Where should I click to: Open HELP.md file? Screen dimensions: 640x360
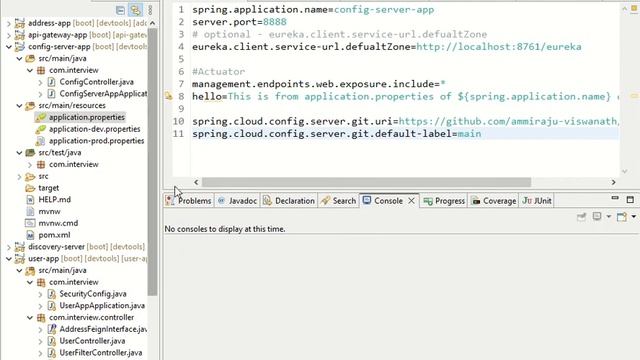pos(54,200)
